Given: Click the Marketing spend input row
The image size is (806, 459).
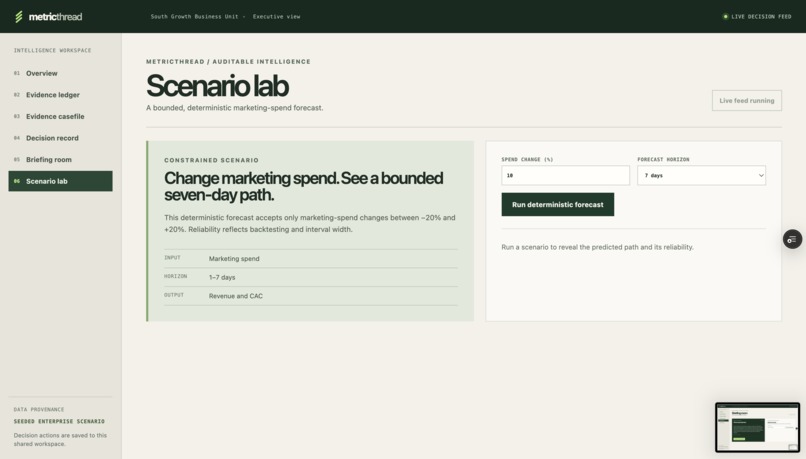Looking at the screenshot, I should pos(310,259).
